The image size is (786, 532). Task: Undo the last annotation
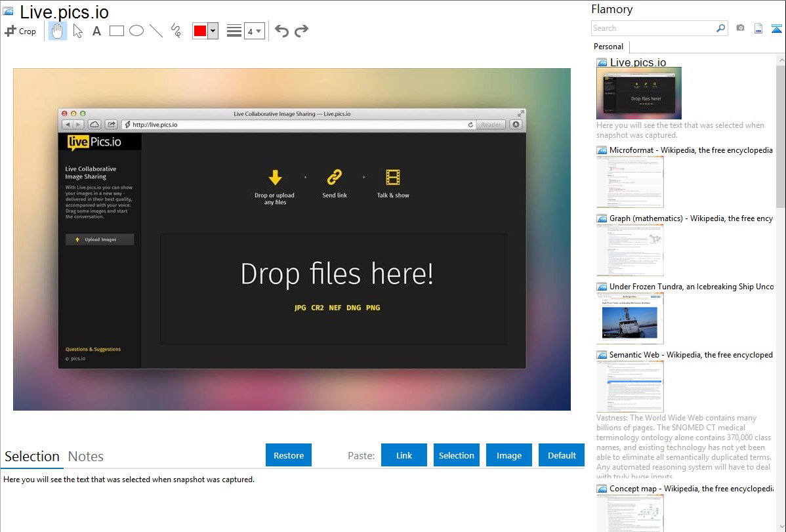click(281, 31)
